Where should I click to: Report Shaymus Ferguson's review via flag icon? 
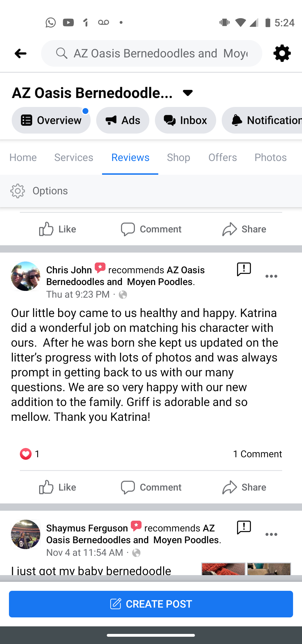click(x=244, y=528)
